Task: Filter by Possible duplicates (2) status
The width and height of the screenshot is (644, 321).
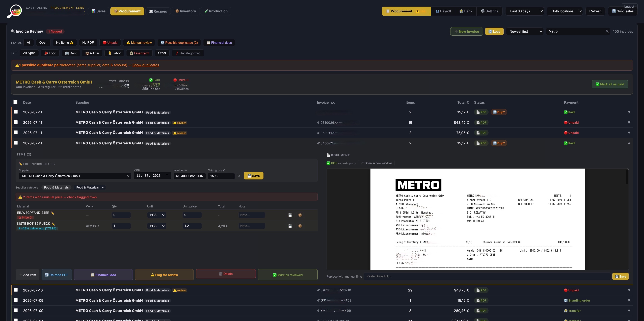Action: pyautogui.click(x=179, y=43)
